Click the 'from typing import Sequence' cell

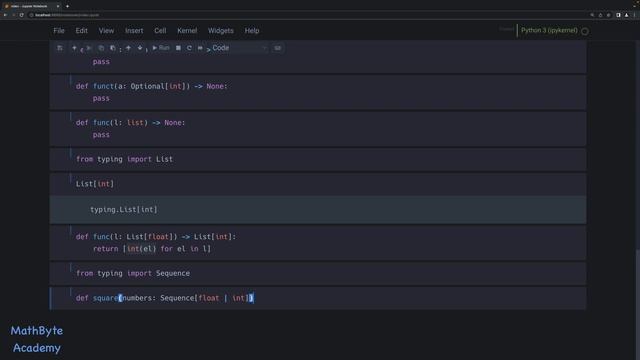click(x=318, y=273)
